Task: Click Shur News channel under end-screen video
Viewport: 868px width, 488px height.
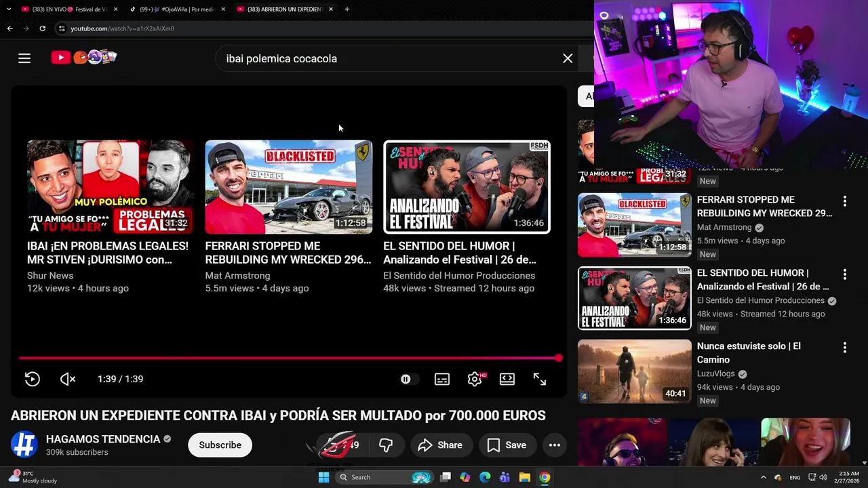Action: coord(50,276)
